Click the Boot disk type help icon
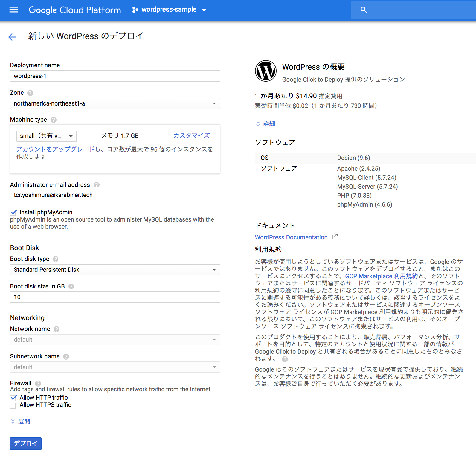The width and height of the screenshot is (476, 452). tap(56, 259)
